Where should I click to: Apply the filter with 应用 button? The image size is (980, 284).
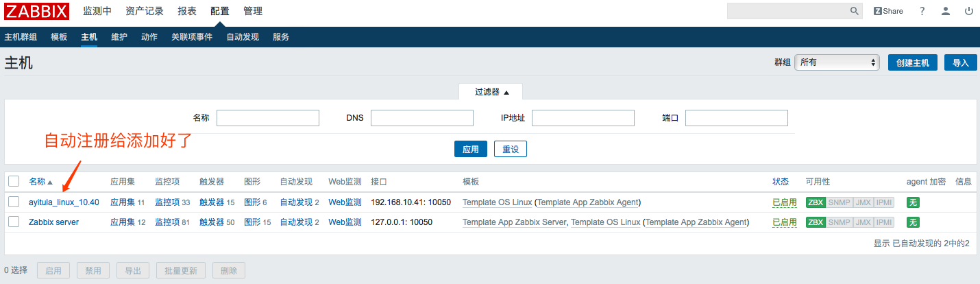point(471,149)
